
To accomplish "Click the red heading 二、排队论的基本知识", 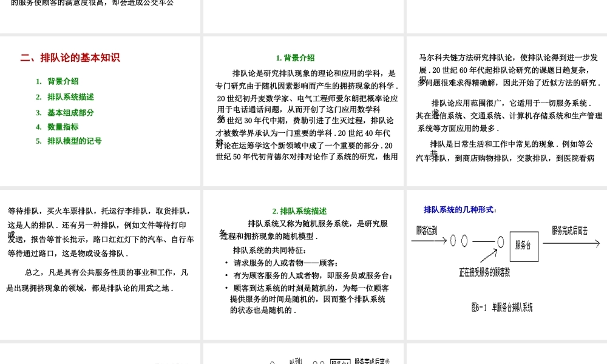I will coord(71,57).
